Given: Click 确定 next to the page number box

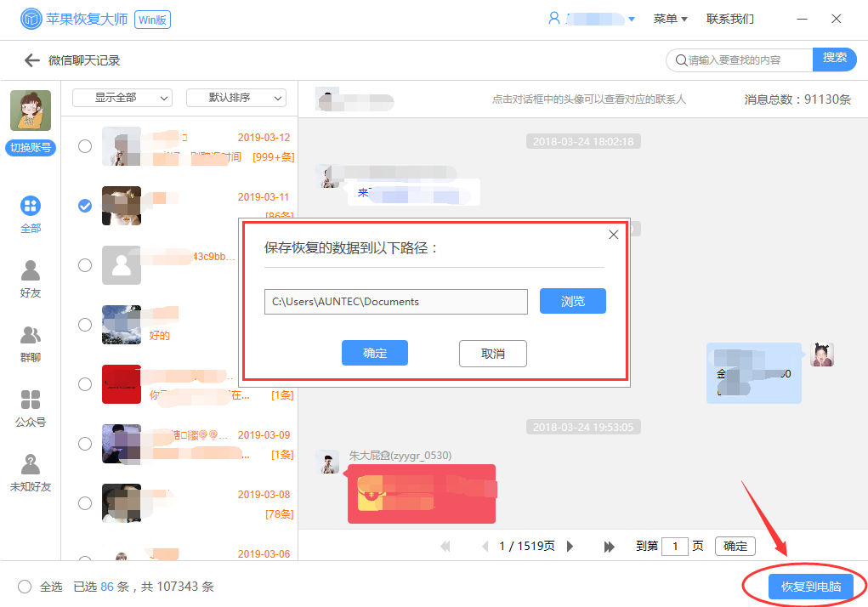Looking at the screenshot, I should pos(735,546).
